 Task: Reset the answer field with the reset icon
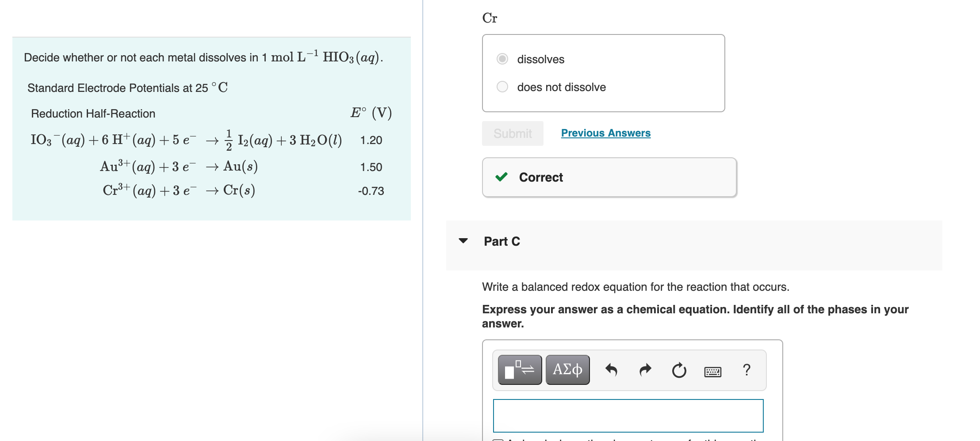[679, 370]
